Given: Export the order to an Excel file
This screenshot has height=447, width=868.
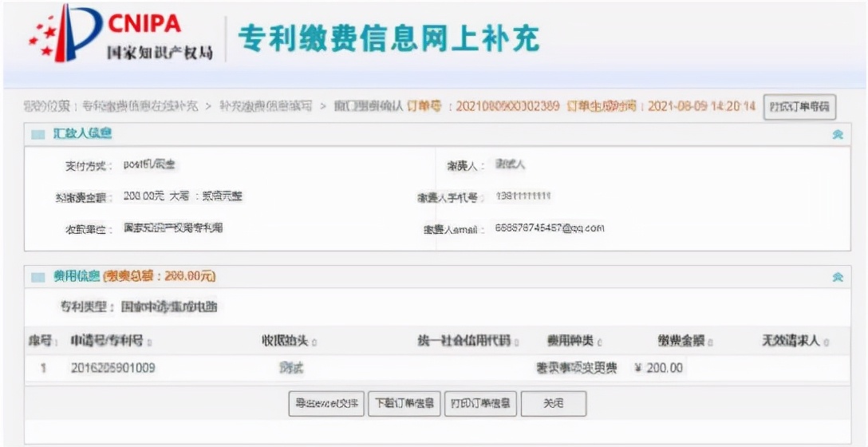Looking at the screenshot, I should 326,403.
